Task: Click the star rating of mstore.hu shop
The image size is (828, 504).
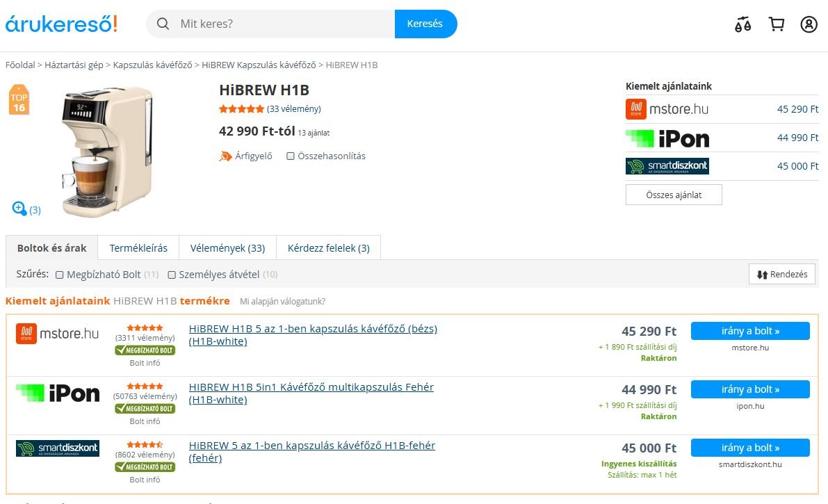Action: (x=145, y=328)
